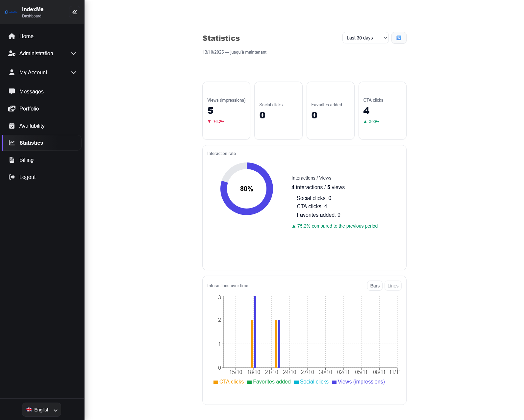Click the date range text 13/10/2025
Viewport: 524px width, 420px height.
coord(213,52)
